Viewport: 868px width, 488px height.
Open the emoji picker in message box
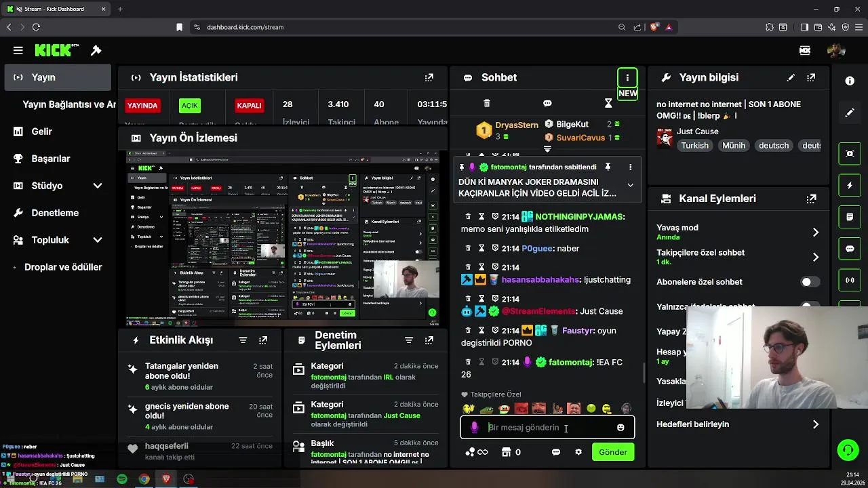(x=620, y=428)
